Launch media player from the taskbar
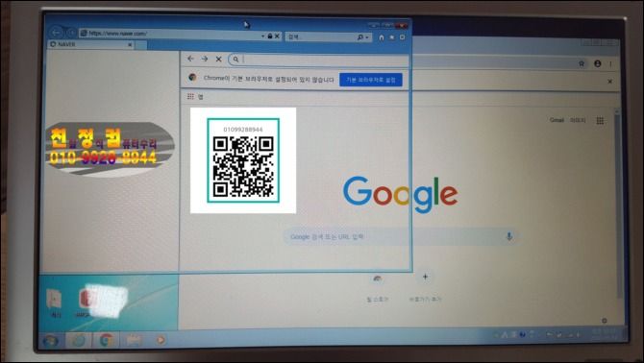644x363 pixels. point(161,340)
